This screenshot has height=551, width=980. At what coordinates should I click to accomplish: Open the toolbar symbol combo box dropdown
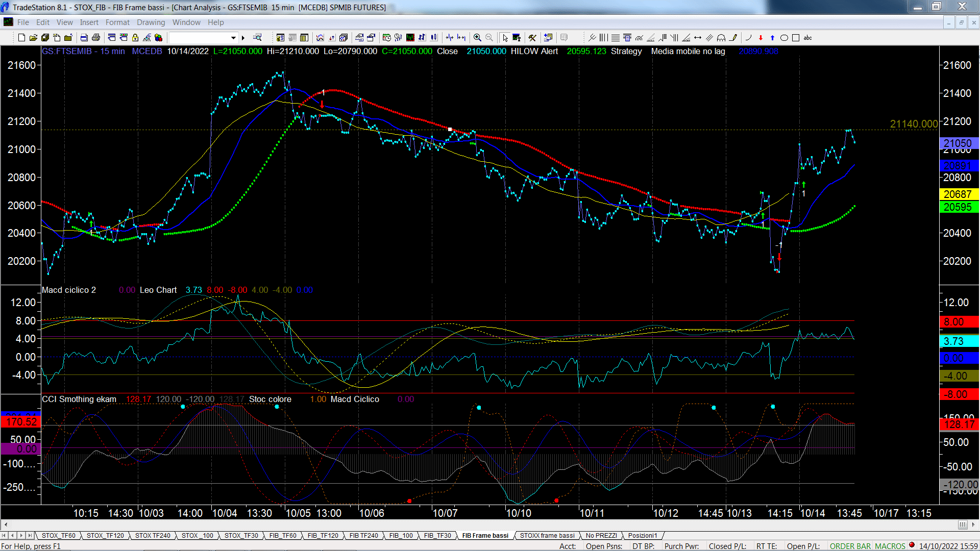pos(233,38)
